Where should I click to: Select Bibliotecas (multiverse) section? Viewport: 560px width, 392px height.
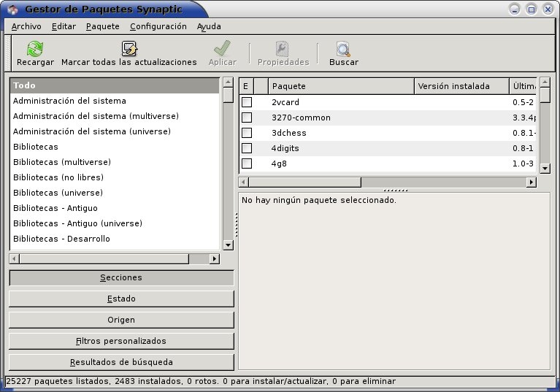click(x=115, y=163)
